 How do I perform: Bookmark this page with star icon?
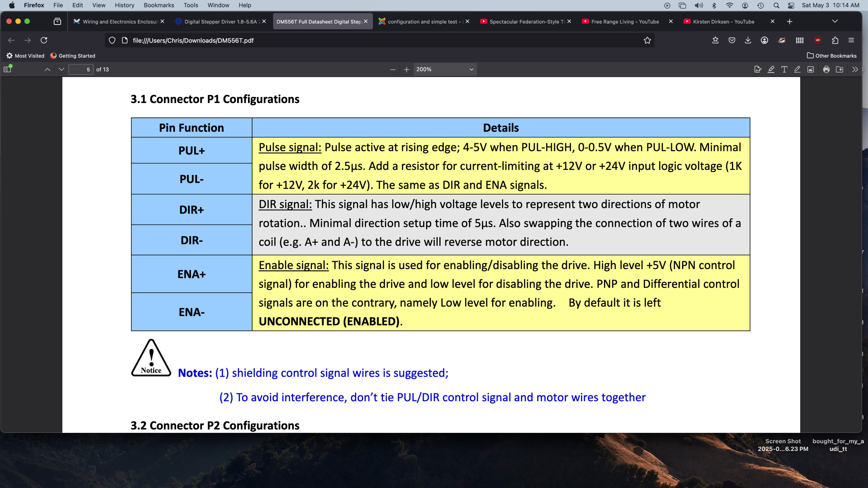(647, 40)
